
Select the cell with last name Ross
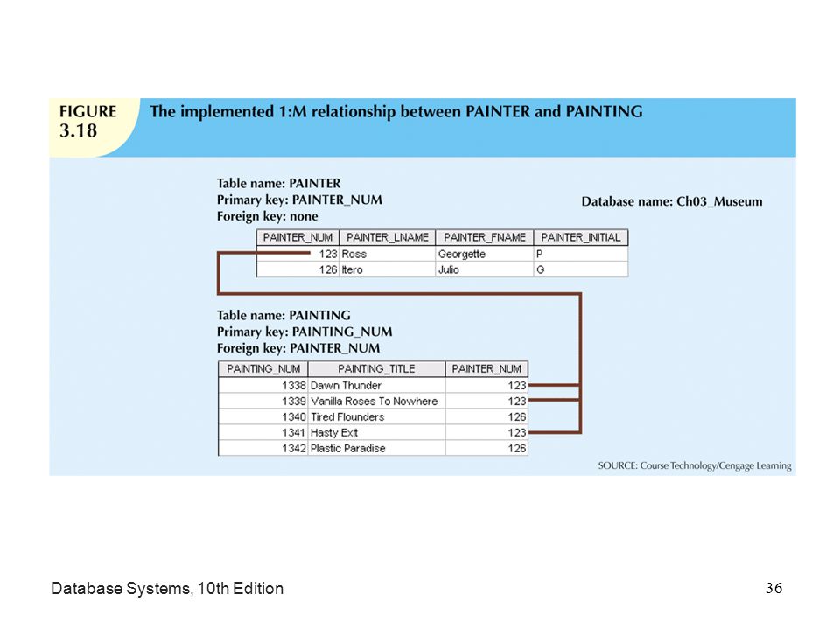coord(388,254)
